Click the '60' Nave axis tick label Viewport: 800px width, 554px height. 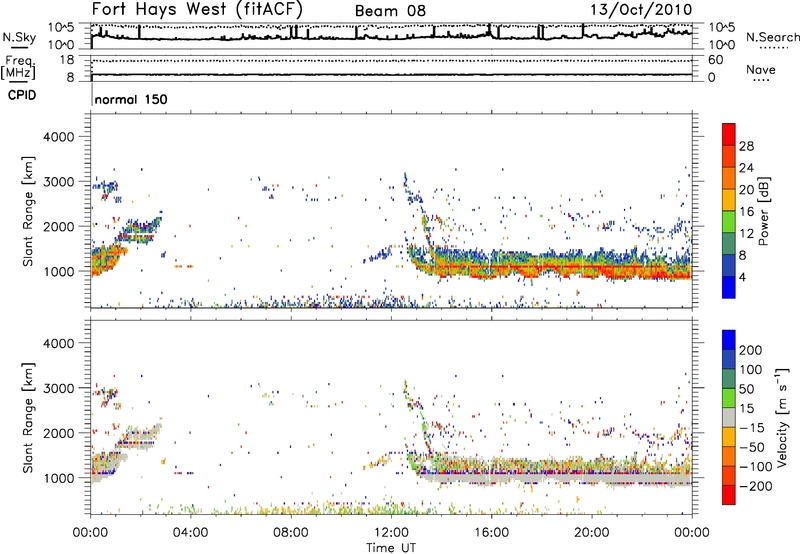click(716, 60)
